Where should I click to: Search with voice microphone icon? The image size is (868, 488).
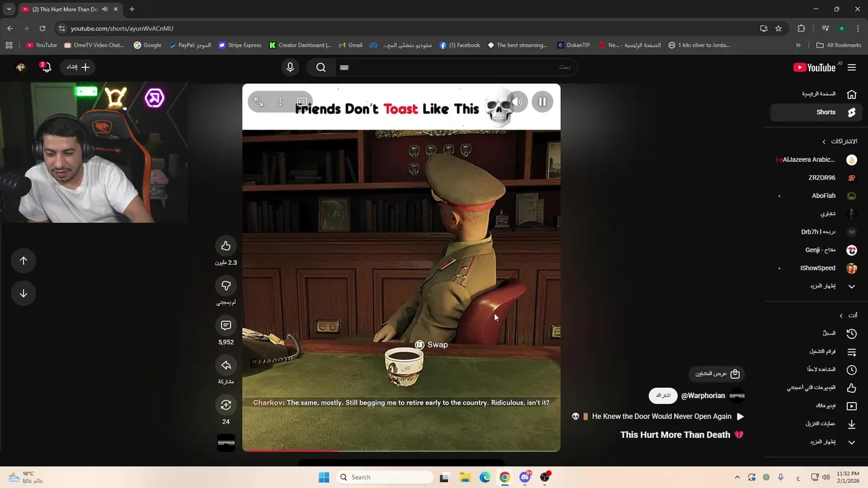pyautogui.click(x=290, y=67)
